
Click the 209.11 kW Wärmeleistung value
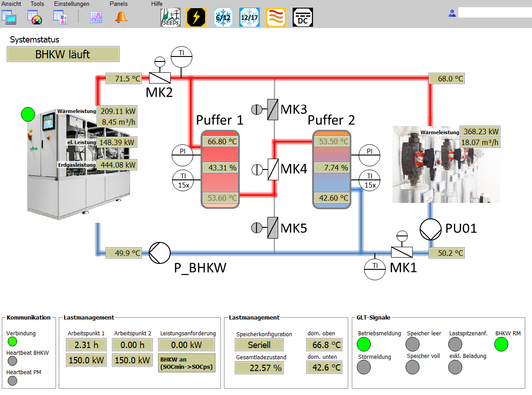[x=117, y=111]
